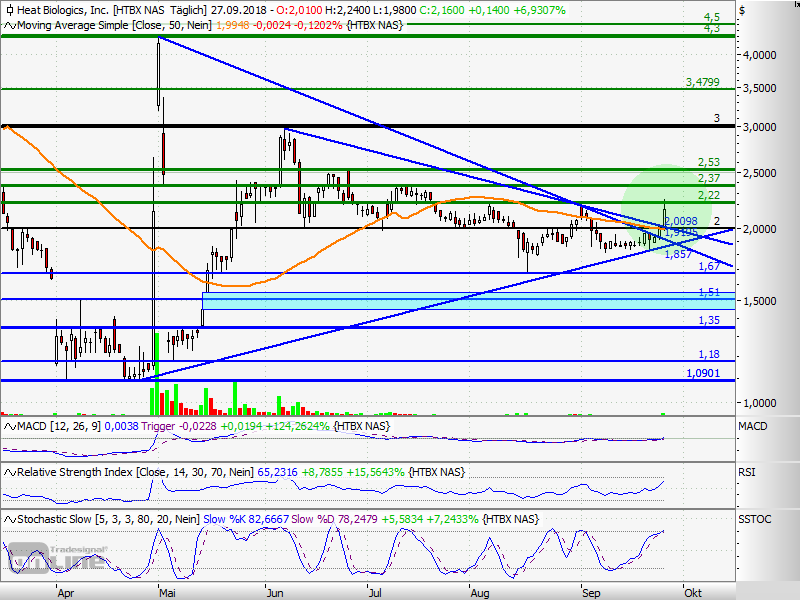Click the 4,0000 price axis tick
Viewport: 800px width, 600px height.
point(760,55)
